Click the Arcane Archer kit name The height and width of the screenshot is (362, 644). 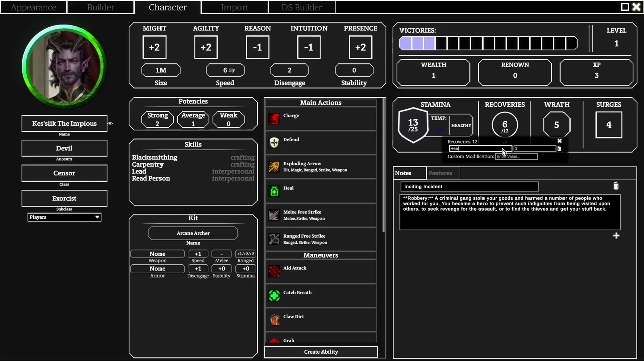click(193, 233)
